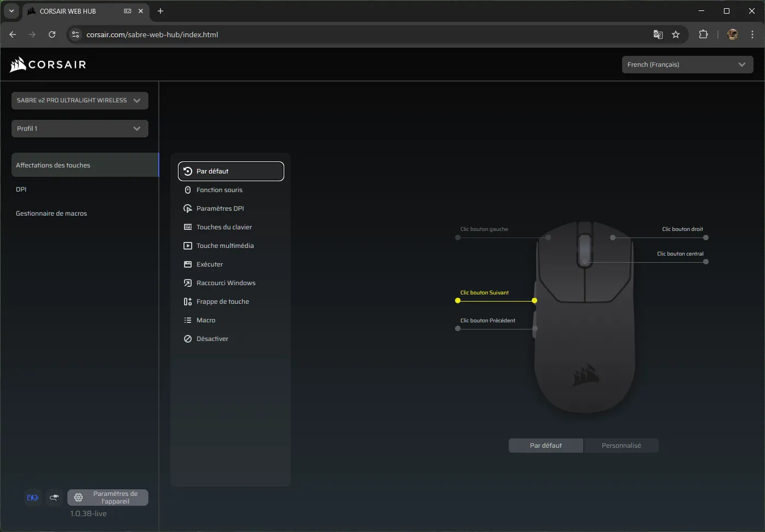
Task: Open the browser extensions puzzle icon
Action: tap(703, 34)
